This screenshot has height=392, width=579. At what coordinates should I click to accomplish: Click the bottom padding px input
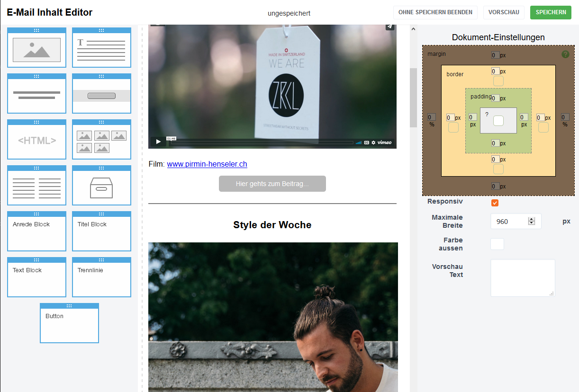coord(495,143)
